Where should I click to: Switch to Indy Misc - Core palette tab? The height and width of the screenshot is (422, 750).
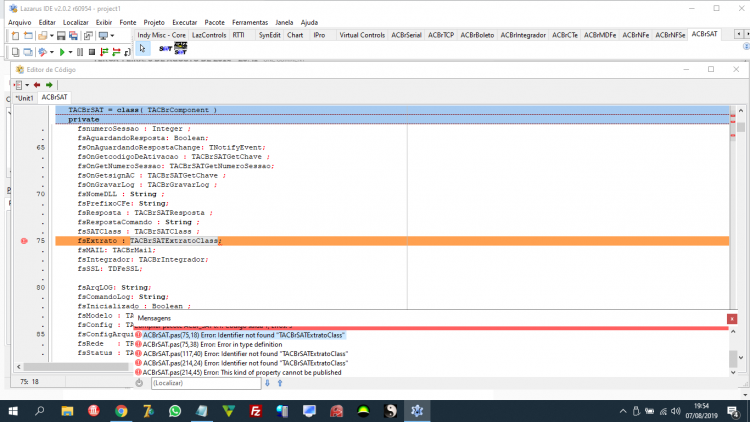[x=161, y=35]
